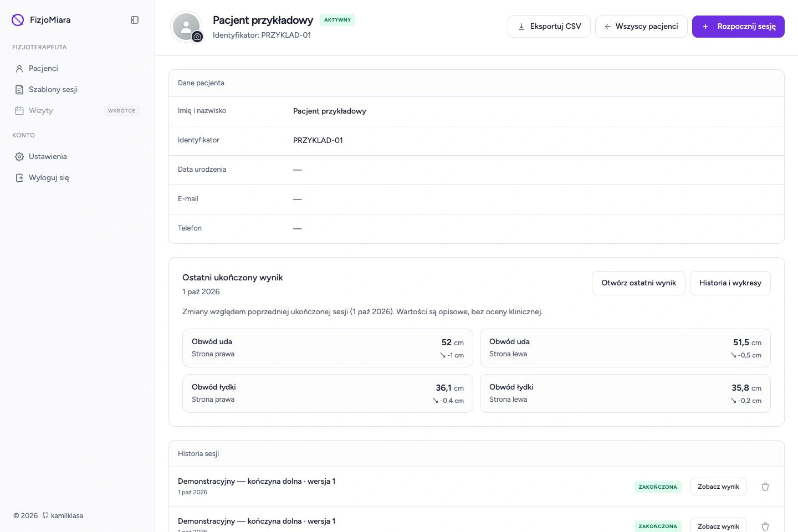The width and height of the screenshot is (798, 532).
Task: Open Historia i wykresy
Action: (730, 283)
